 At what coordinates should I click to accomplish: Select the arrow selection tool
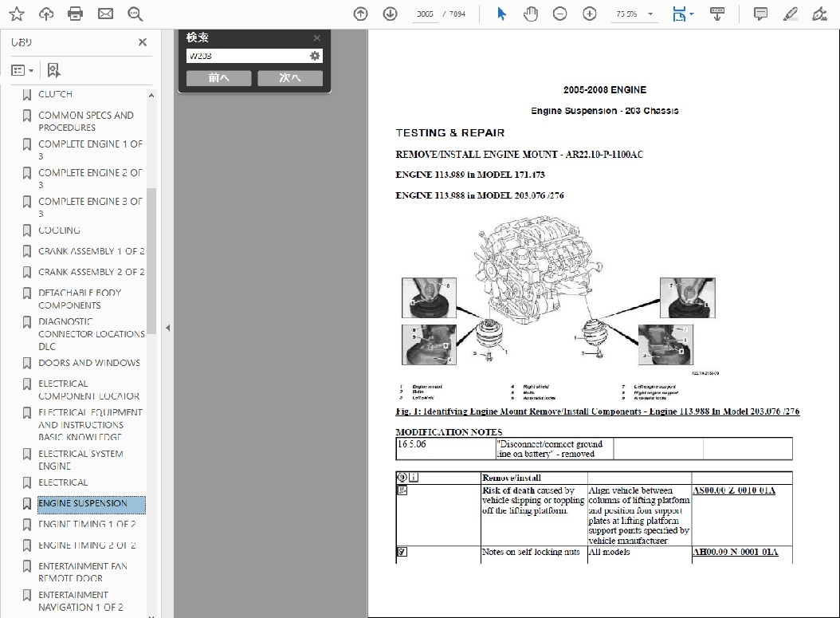click(x=501, y=14)
